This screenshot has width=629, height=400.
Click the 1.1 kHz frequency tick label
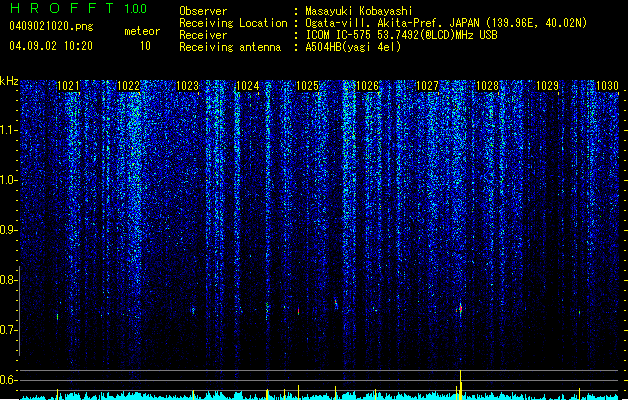[8, 130]
